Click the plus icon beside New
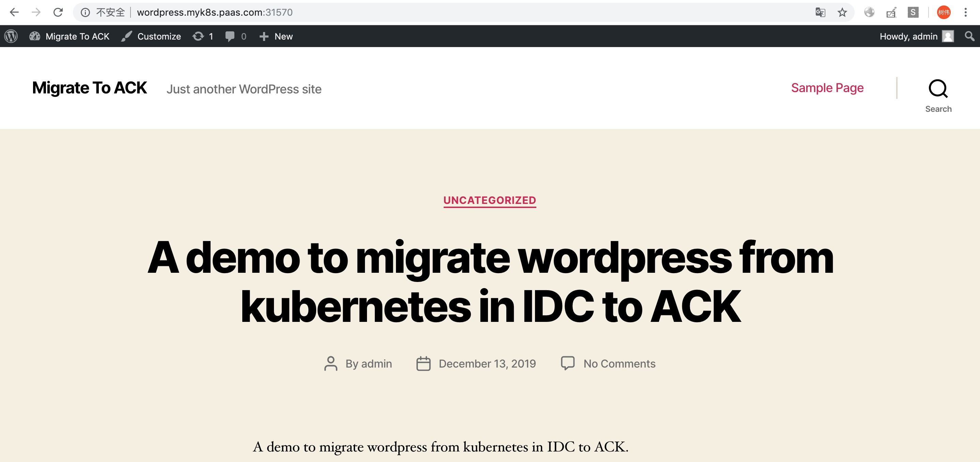 pyautogui.click(x=264, y=36)
